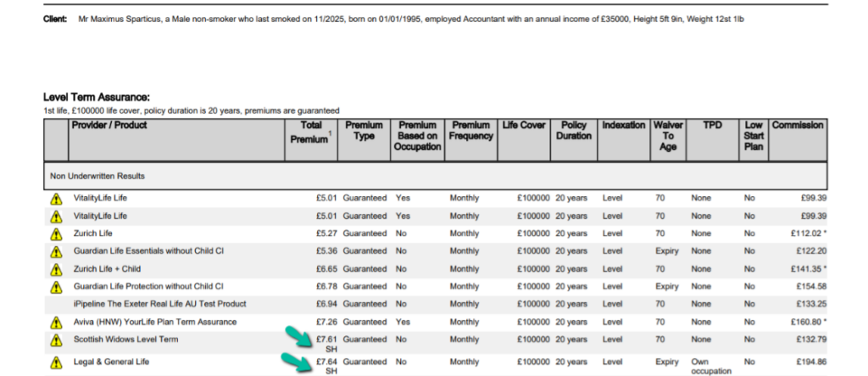This screenshot has width=868, height=376.
Task: Click warning icon beside Zurich Life row
Action: [56, 233]
